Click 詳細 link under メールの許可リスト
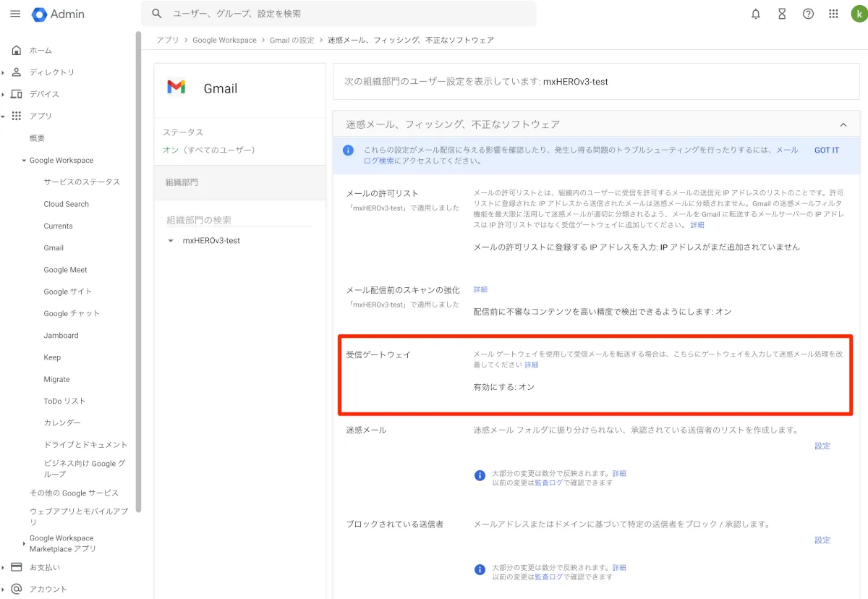This screenshot has height=599, width=868. [697, 225]
